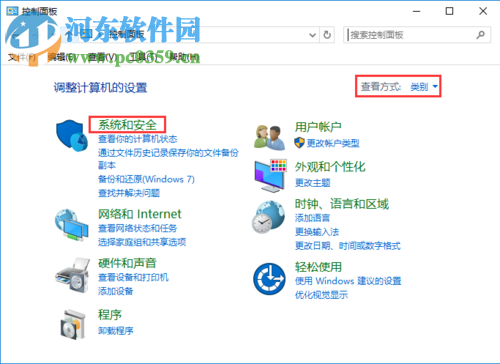Open 系统和安全 category link
Image resolution: width=500 pixels, height=364 pixels.
click(x=127, y=125)
